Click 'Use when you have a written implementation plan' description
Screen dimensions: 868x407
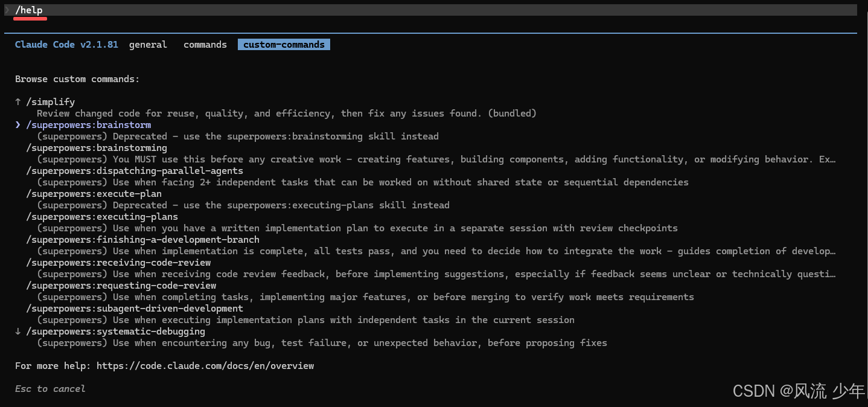pos(357,228)
